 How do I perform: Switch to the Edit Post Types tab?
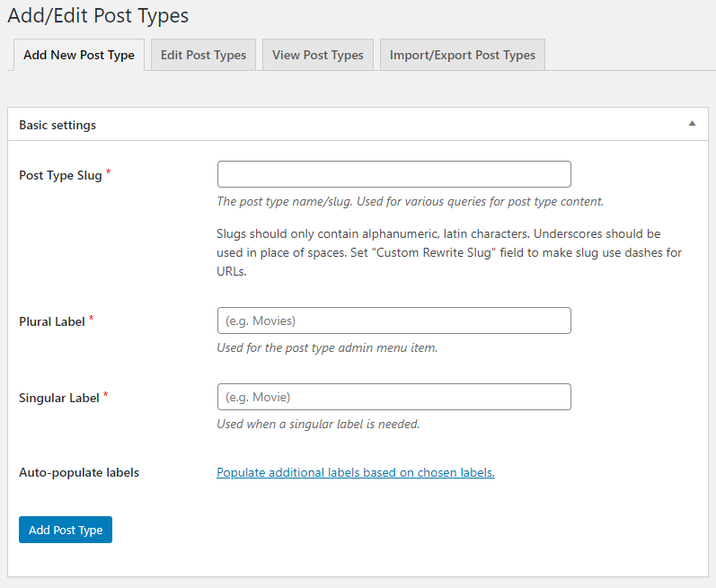[203, 55]
